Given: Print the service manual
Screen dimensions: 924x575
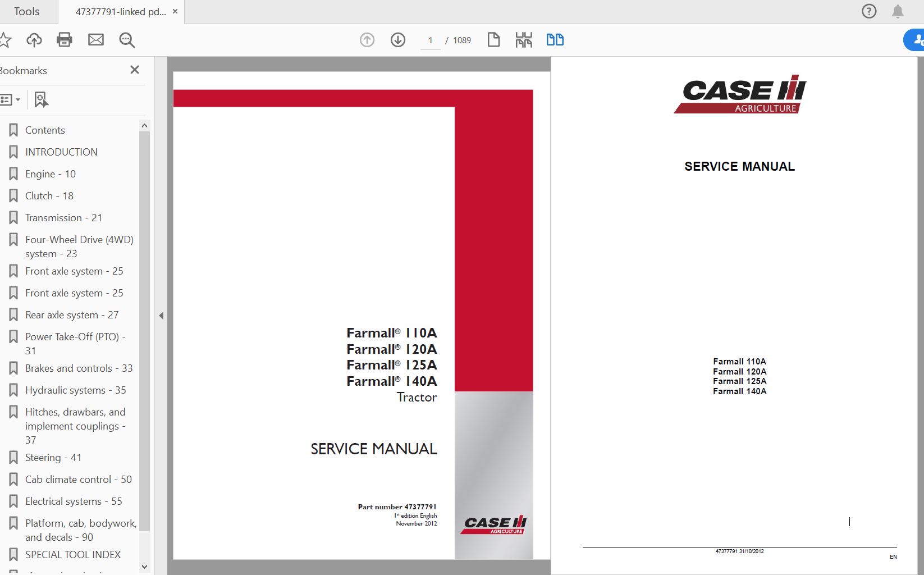Looking at the screenshot, I should (x=64, y=40).
